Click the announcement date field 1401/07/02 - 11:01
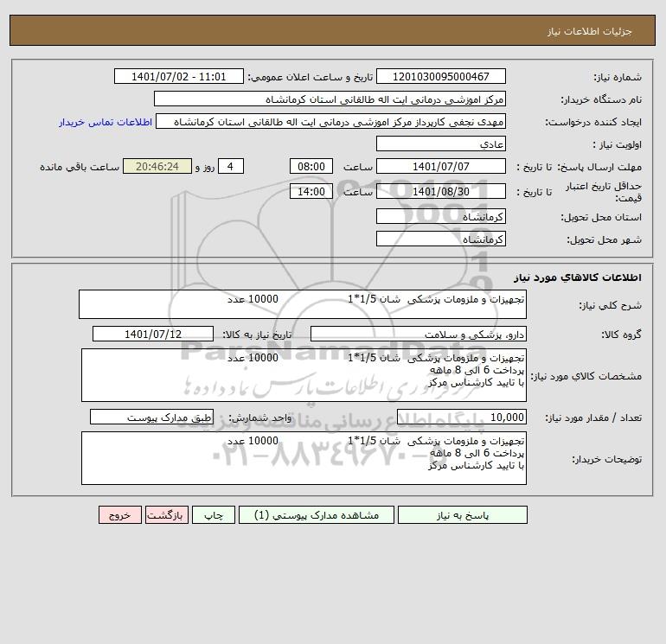Image resolution: width=666 pixels, height=644 pixels. 179,76
